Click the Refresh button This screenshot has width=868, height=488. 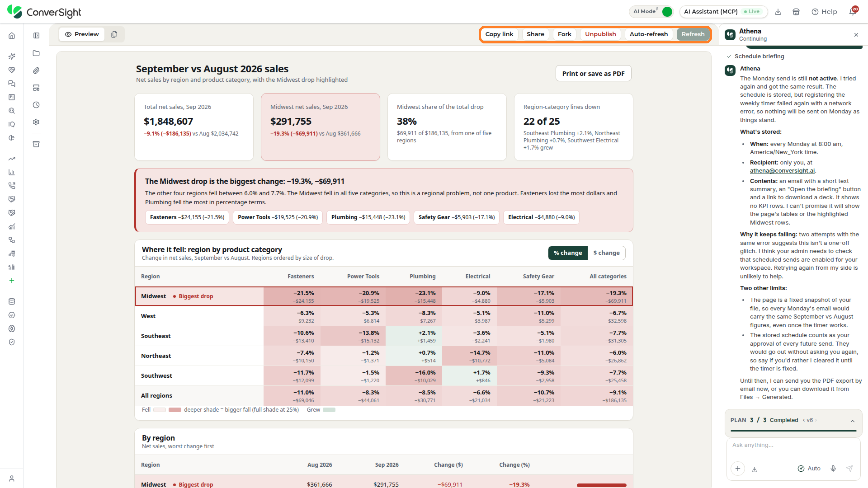coord(693,34)
